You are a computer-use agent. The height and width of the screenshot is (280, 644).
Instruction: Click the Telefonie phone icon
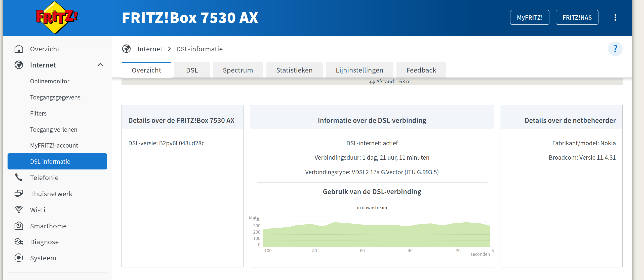click(x=19, y=178)
